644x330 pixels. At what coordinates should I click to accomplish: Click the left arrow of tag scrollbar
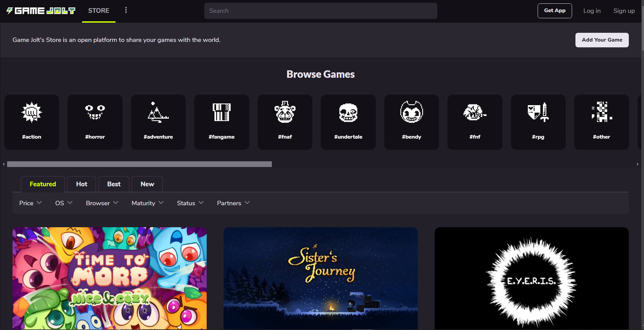point(4,164)
